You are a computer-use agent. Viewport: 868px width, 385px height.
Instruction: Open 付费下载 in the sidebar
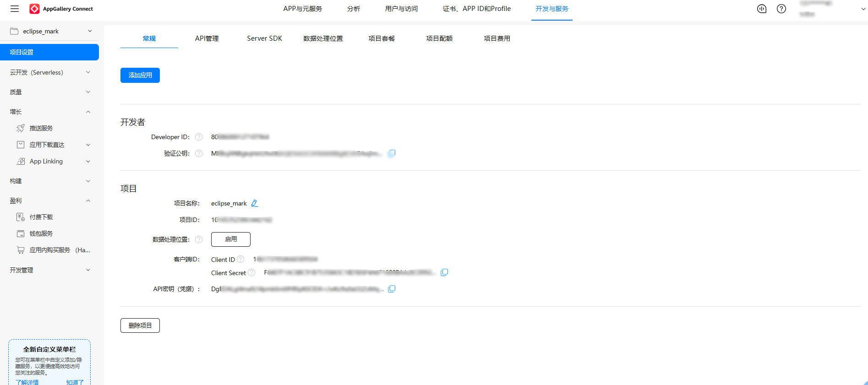(41, 217)
